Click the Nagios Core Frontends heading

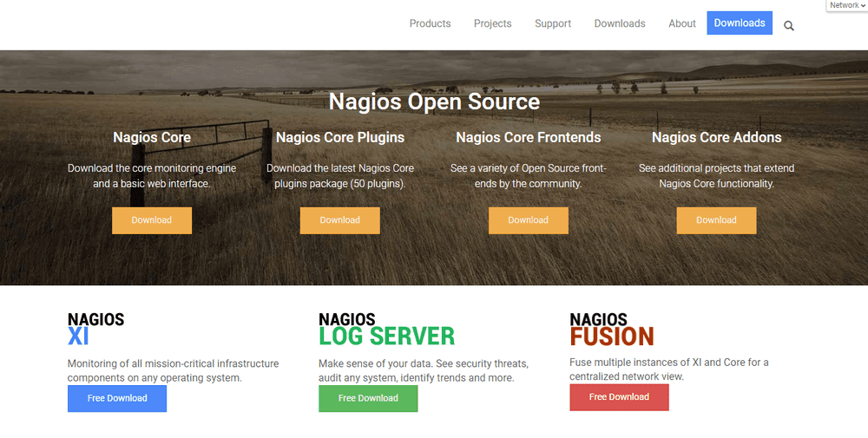point(528,137)
